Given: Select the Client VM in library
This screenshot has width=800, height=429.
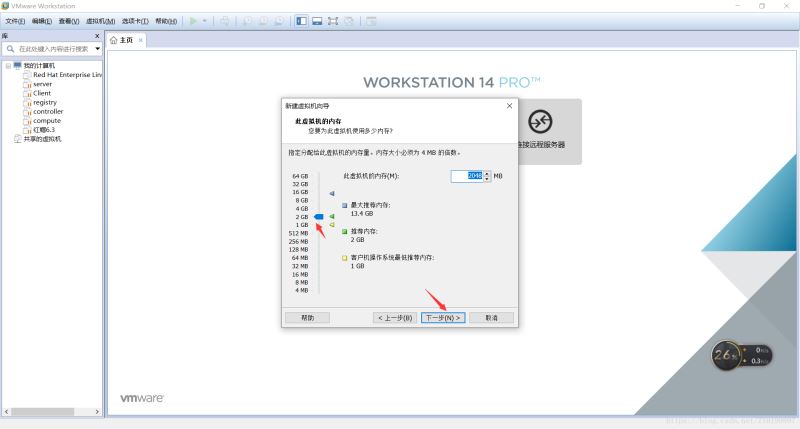Looking at the screenshot, I should (x=42, y=93).
